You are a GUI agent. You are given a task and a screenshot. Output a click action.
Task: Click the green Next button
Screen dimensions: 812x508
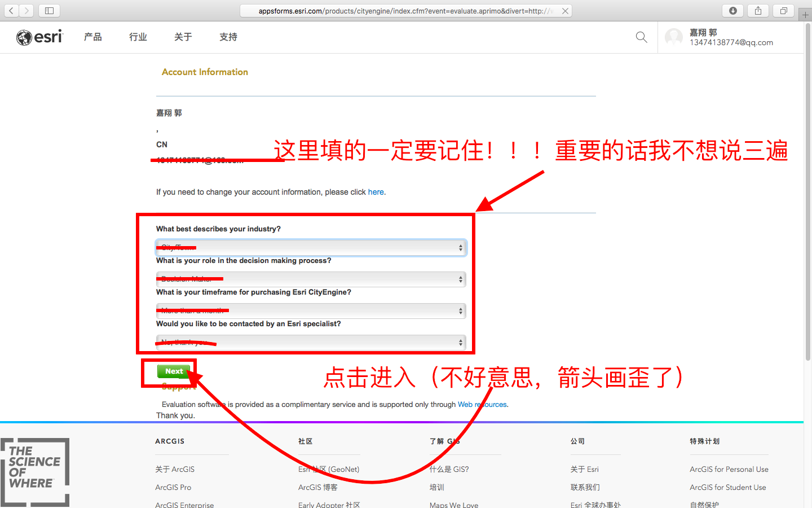(x=174, y=371)
